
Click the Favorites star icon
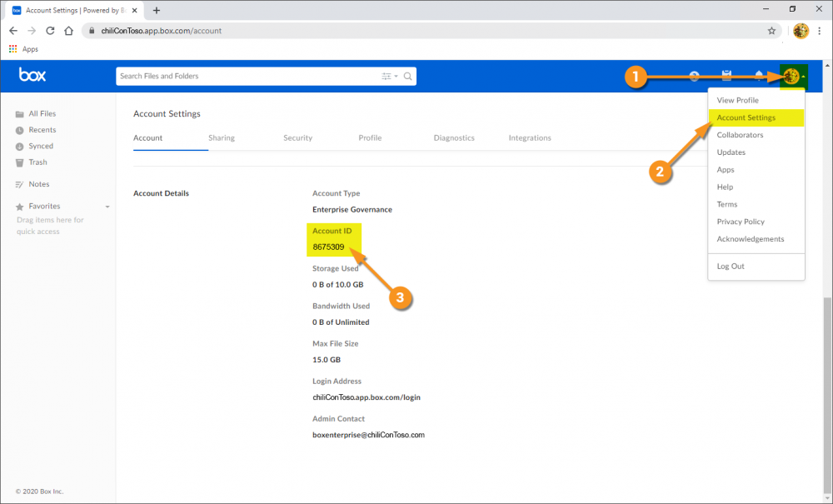click(20, 207)
